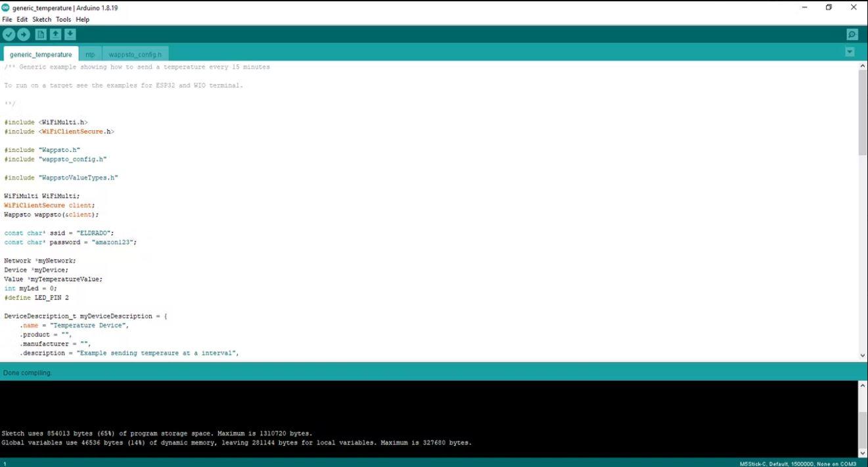Click the line '#include "WappstoValueTypes.h"'

[61, 178]
